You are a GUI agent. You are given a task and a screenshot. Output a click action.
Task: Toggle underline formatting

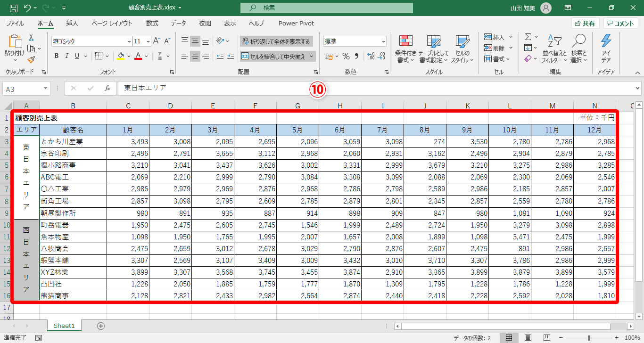point(77,56)
